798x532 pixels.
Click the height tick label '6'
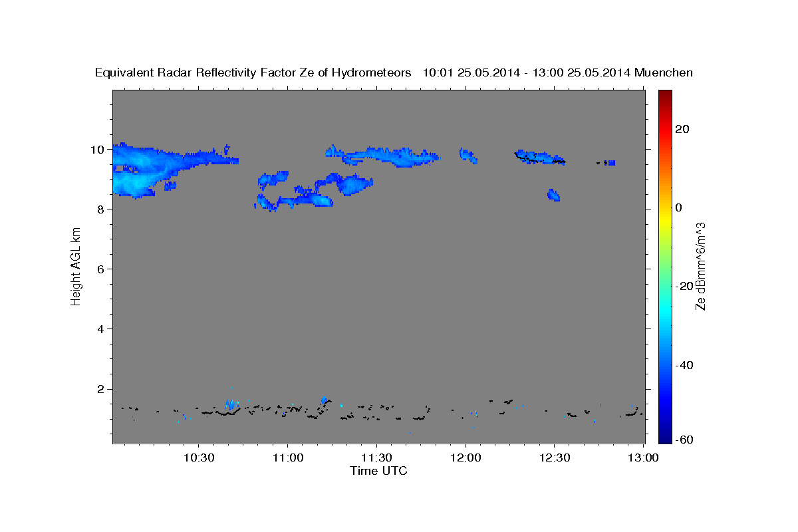point(102,269)
